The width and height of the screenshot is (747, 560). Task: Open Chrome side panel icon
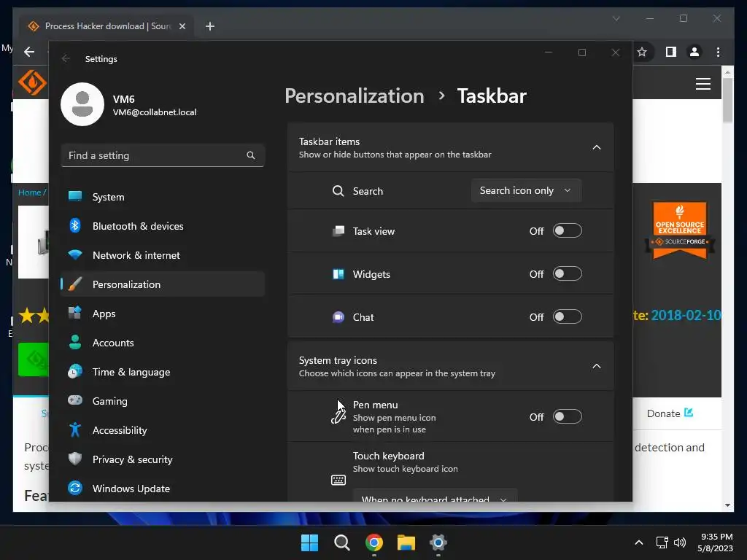(x=671, y=52)
